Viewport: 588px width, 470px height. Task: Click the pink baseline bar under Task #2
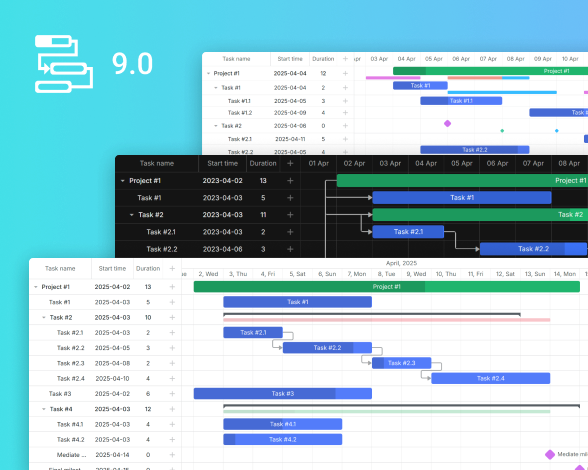[x=387, y=320]
